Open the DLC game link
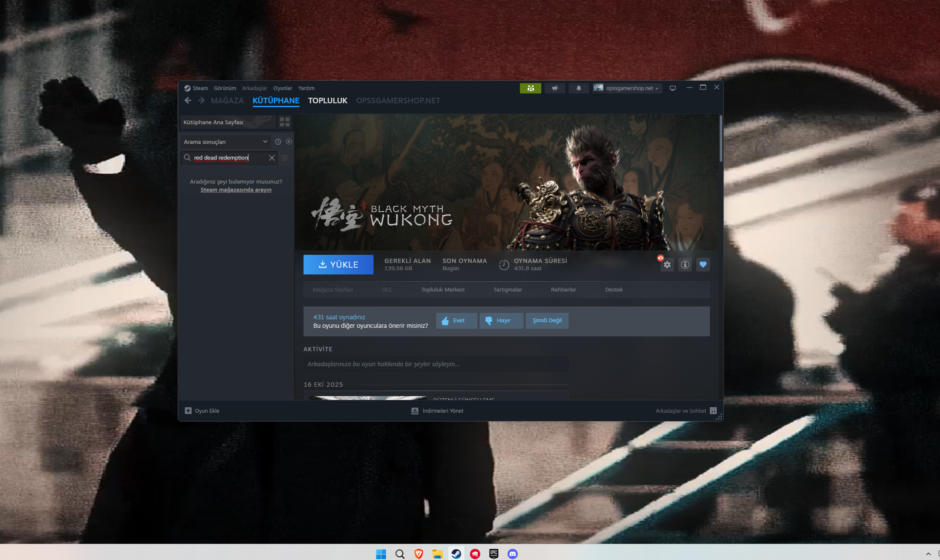940x560 pixels. click(x=387, y=290)
